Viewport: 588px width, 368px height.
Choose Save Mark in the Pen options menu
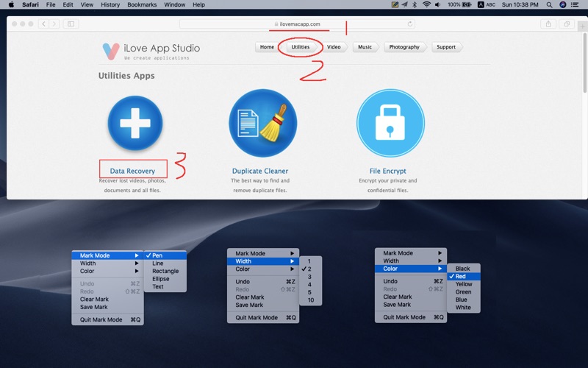point(107,307)
